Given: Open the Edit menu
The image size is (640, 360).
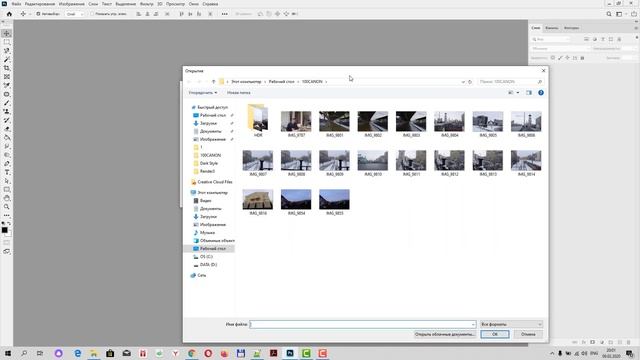Looking at the screenshot, I should point(40,4).
